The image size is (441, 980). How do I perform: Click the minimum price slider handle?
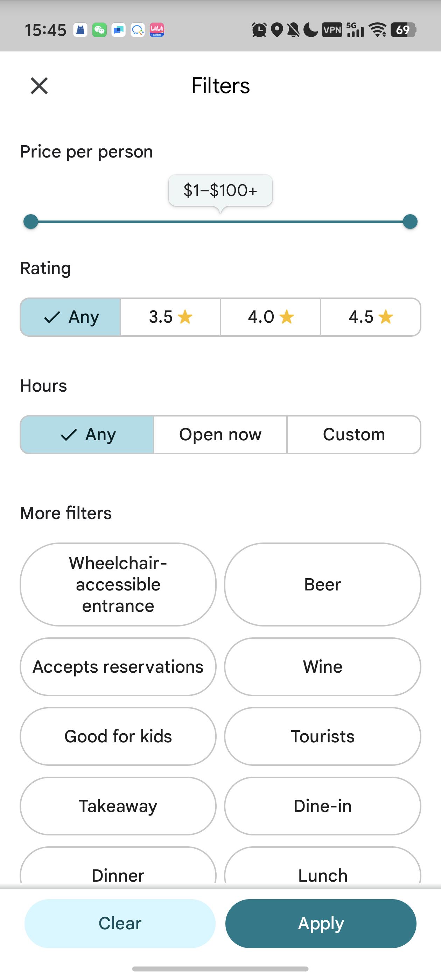[31, 222]
